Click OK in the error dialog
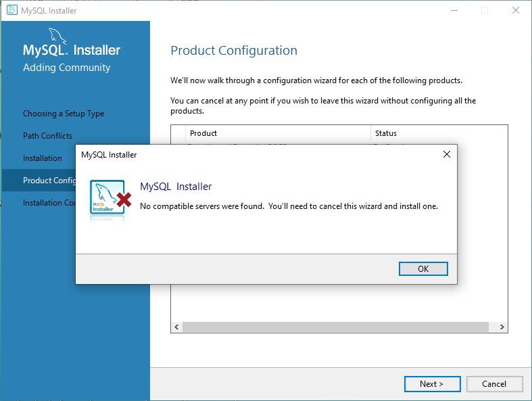 pyautogui.click(x=423, y=268)
